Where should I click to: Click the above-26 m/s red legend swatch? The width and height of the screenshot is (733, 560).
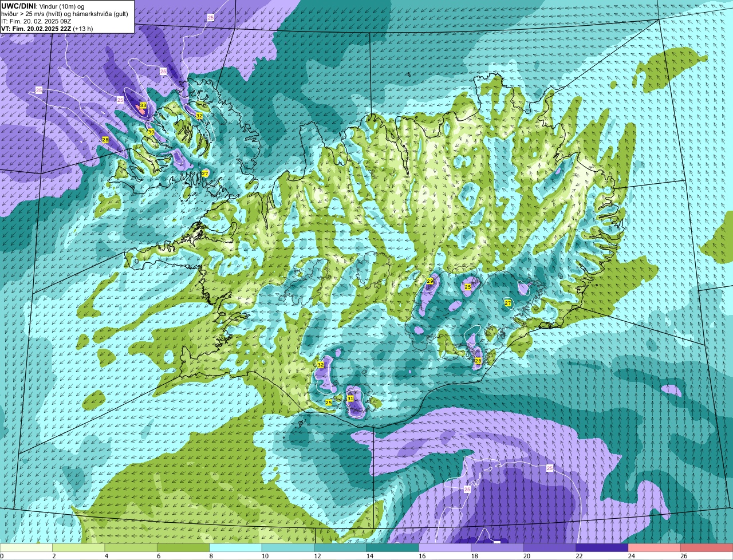click(x=707, y=547)
